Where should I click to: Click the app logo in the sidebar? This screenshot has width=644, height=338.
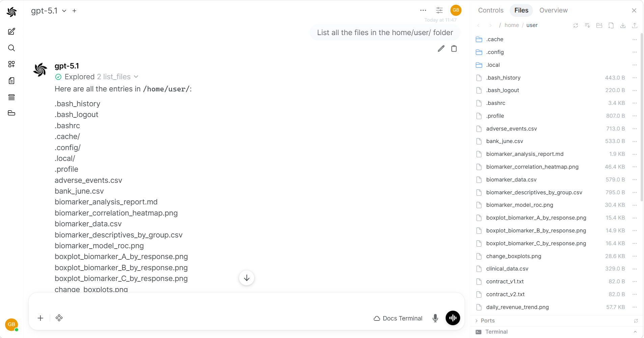pyautogui.click(x=11, y=12)
